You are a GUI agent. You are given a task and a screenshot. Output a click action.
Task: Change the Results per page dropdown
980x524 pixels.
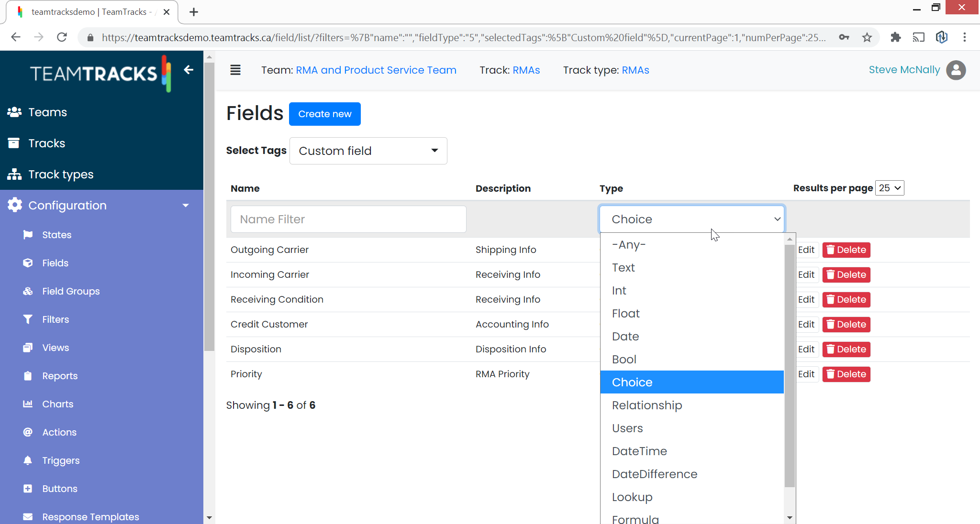pyautogui.click(x=889, y=187)
